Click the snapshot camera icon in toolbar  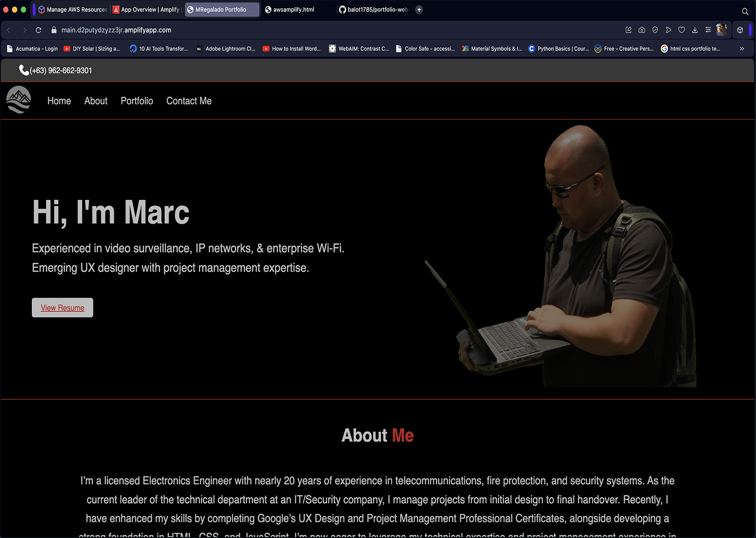tap(642, 30)
